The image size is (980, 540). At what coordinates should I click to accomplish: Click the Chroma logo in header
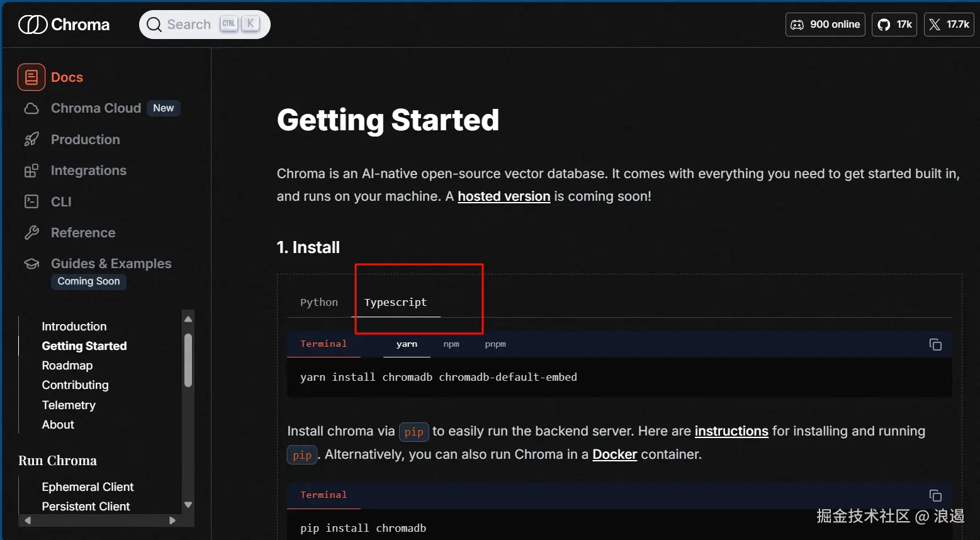coord(64,25)
